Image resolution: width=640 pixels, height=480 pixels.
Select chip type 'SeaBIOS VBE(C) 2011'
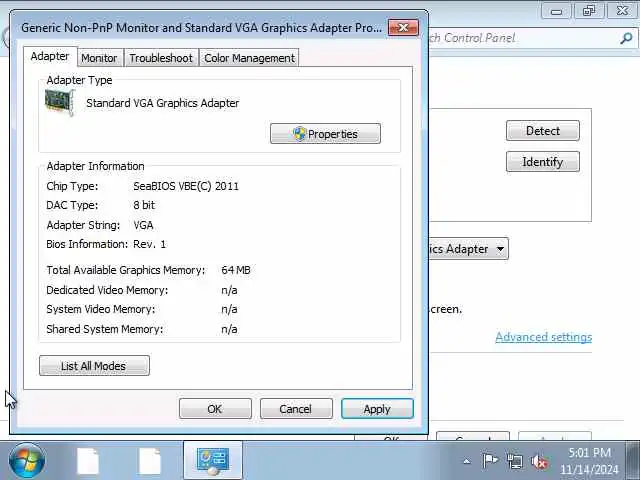pos(186,186)
